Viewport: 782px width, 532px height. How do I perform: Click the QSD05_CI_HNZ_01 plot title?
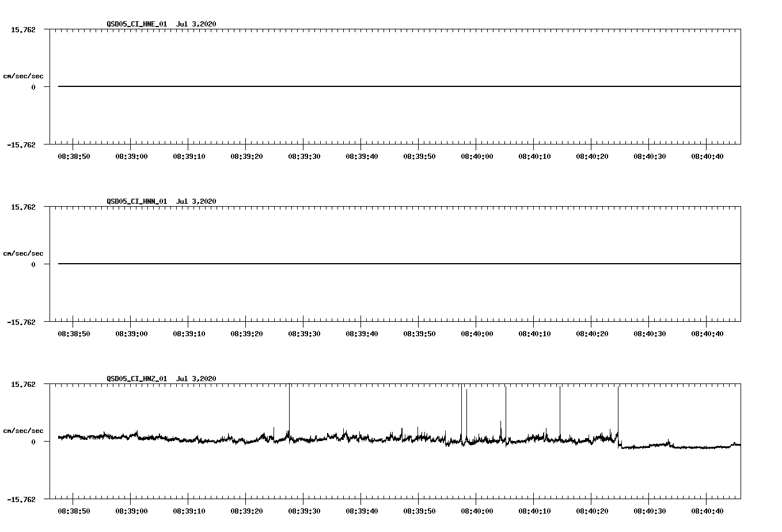tap(161, 378)
